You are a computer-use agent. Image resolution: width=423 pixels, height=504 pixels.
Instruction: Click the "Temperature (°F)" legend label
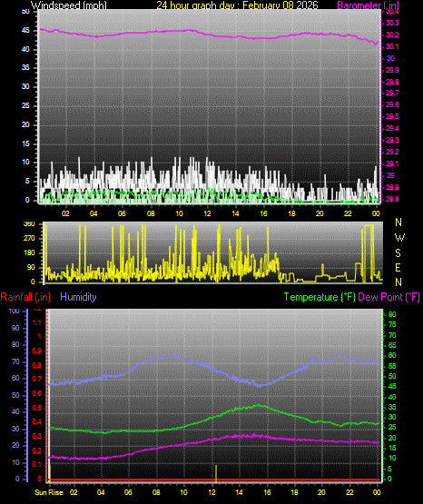[x=320, y=297]
